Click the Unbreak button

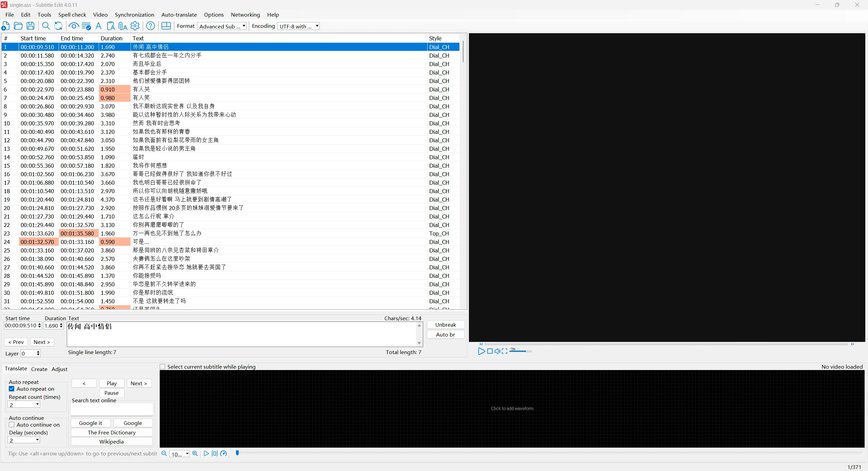pos(446,325)
